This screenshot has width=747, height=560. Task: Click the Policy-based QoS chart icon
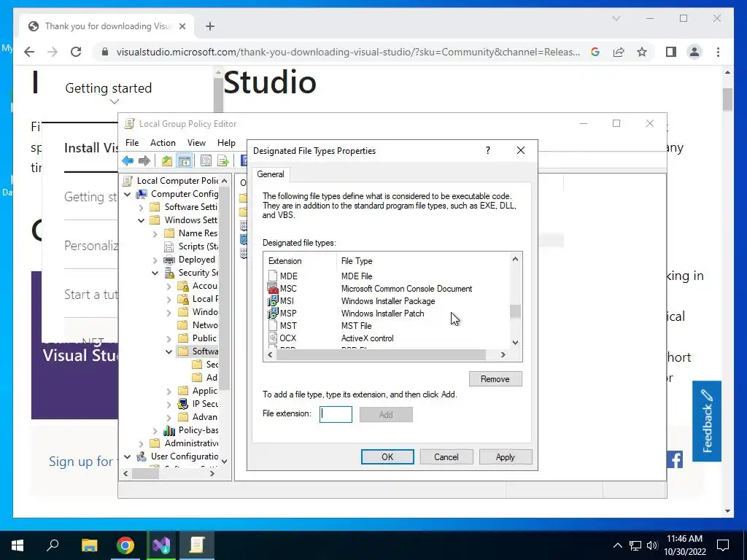point(169,430)
